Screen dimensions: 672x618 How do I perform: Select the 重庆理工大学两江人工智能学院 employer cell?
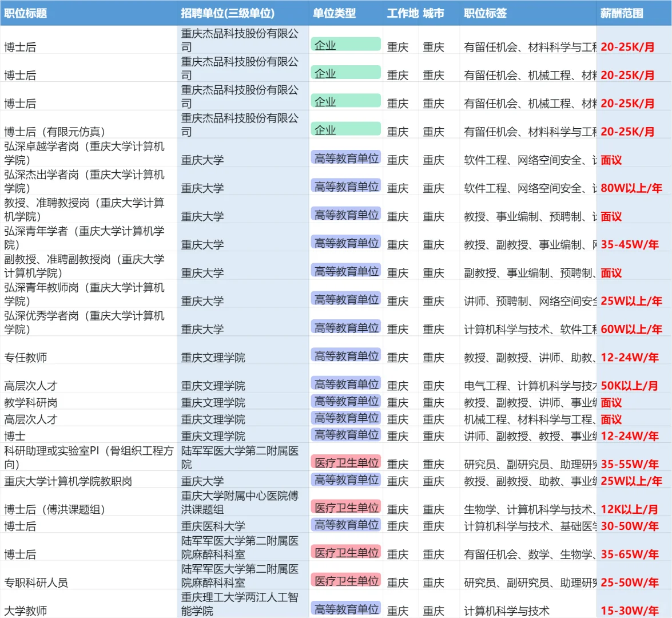pyautogui.click(x=243, y=604)
